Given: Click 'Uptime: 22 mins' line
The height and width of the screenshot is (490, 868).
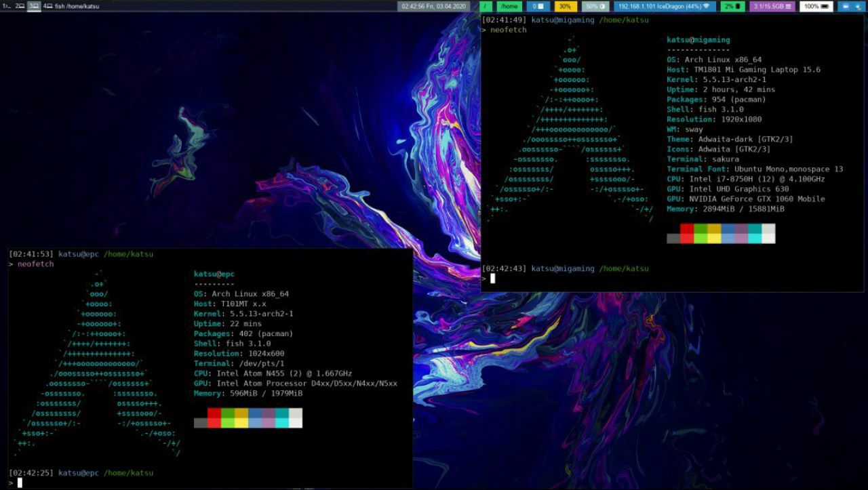Looking at the screenshot, I should click(x=228, y=324).
